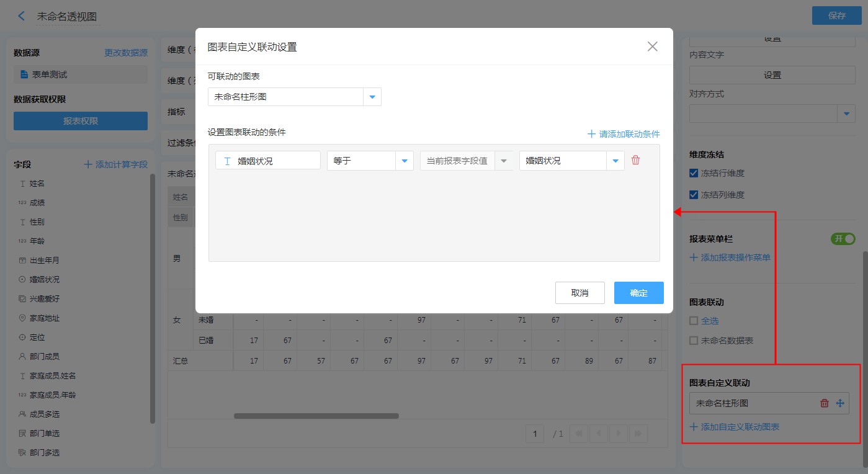Check the 未命名数据表 linkage checkbox
The image size is (868, 474).
694,341
